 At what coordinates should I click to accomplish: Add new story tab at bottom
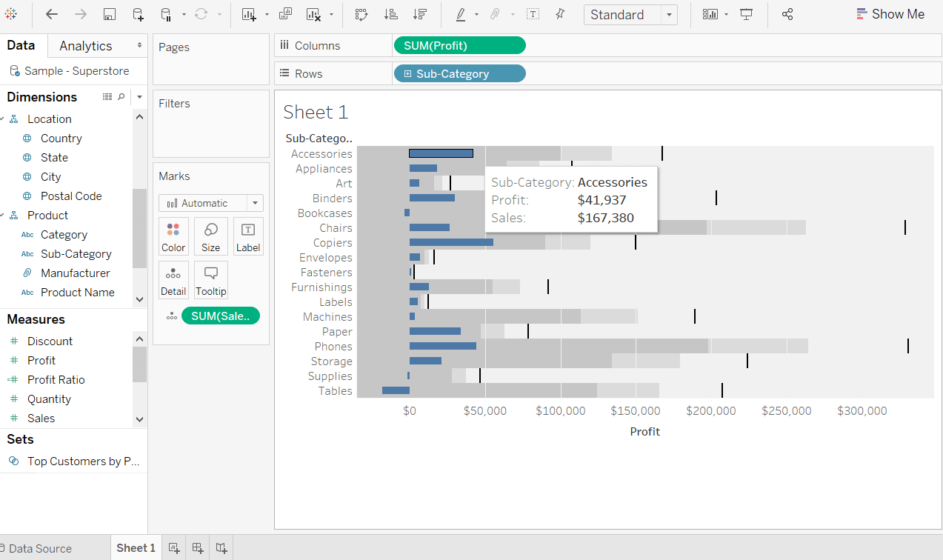coord(221,548)
